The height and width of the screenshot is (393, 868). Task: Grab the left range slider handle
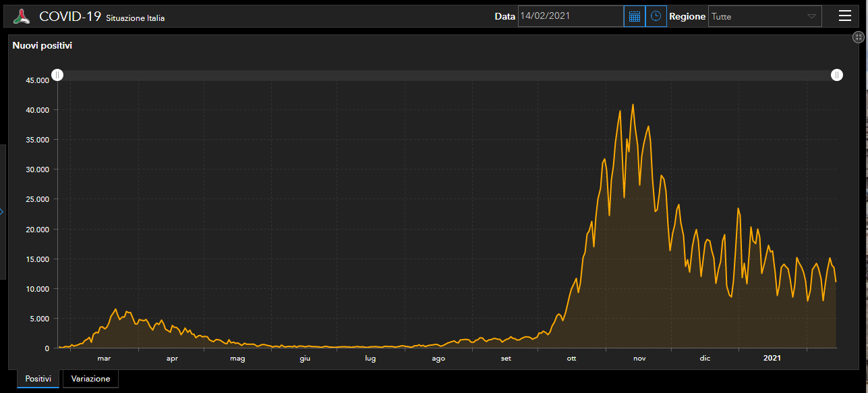tap(58, 75)
